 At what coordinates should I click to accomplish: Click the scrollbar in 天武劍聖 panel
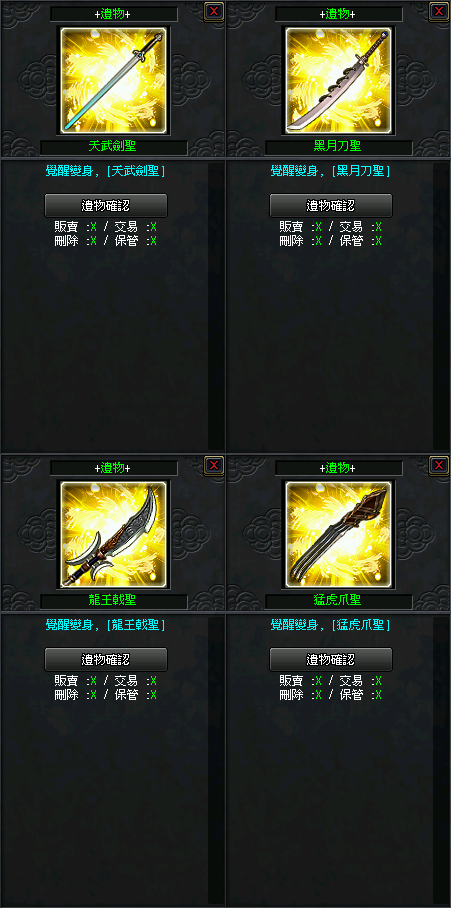pos(216,306)
